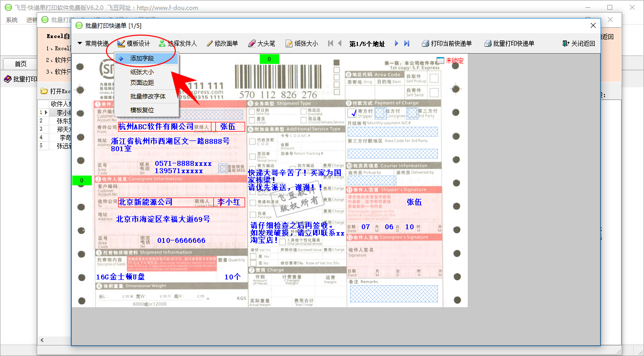
Task: Select row 5 header in background address table
Action: (x=44, y=145)
